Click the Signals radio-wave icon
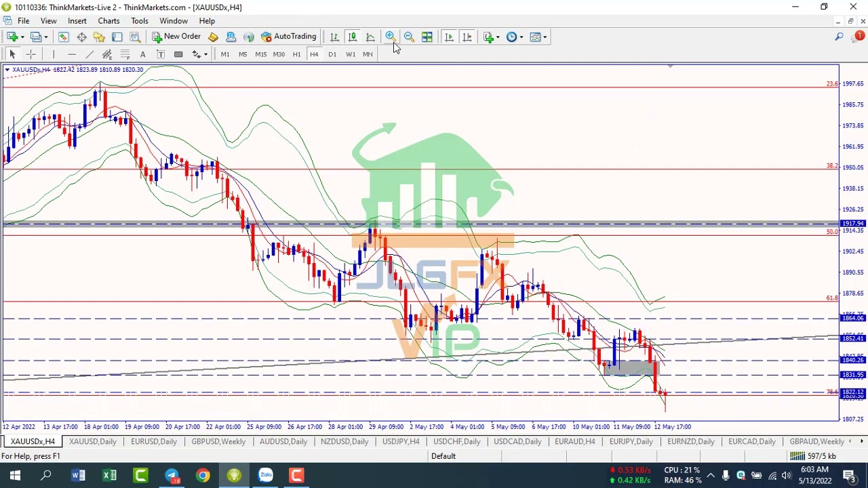The image size is (868, 488). (x=248, y=37)
